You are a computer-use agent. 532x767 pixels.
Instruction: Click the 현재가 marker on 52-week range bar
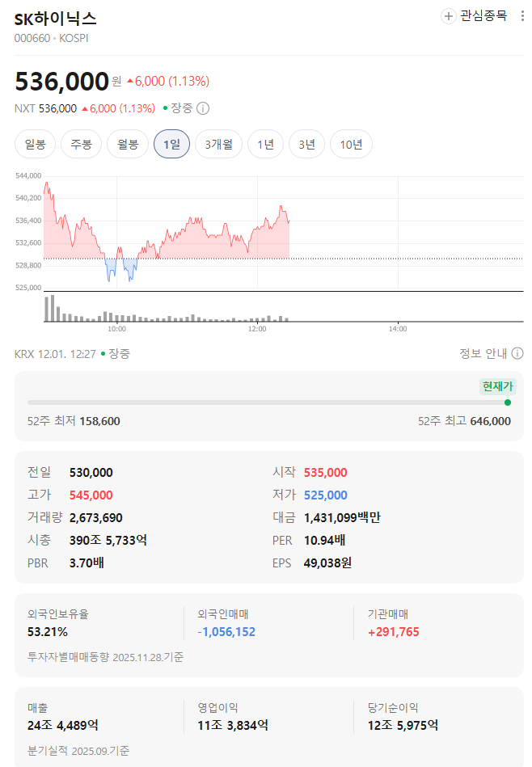(508, 402)
